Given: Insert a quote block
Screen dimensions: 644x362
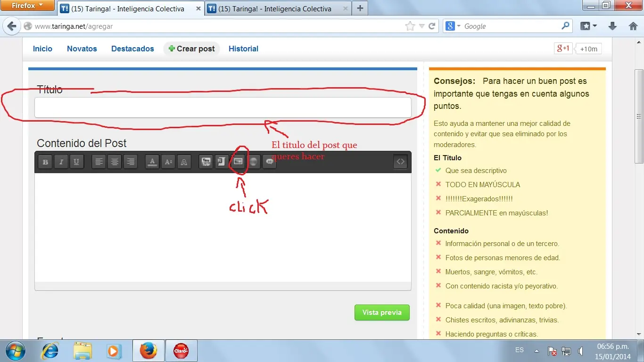Looking at the screenshot, I should tap(269, 162).
